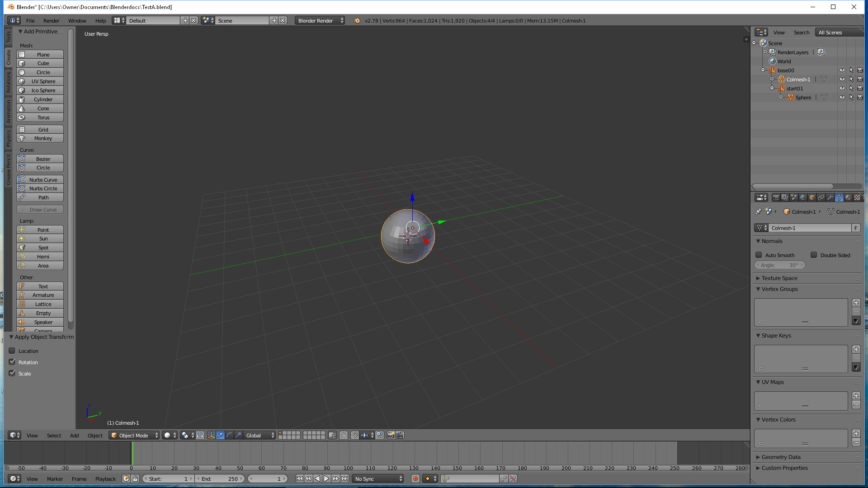Open the Texture checkerboard properties tab

click(x=857, y=197)
